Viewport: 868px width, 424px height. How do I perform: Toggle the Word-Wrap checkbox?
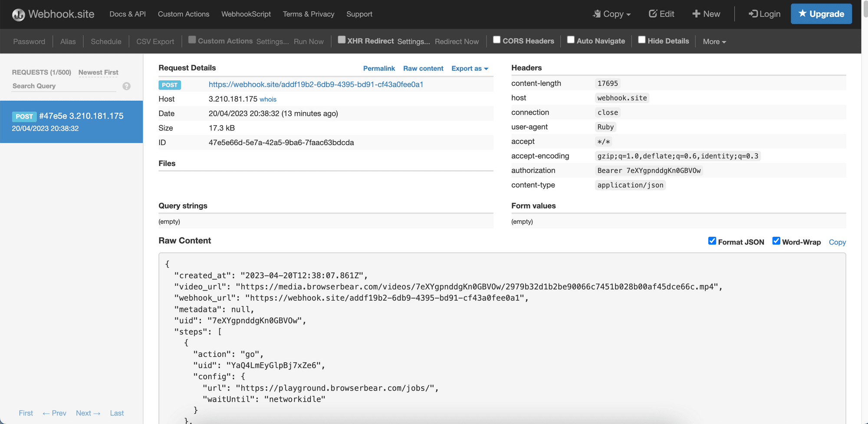(776, 240)
